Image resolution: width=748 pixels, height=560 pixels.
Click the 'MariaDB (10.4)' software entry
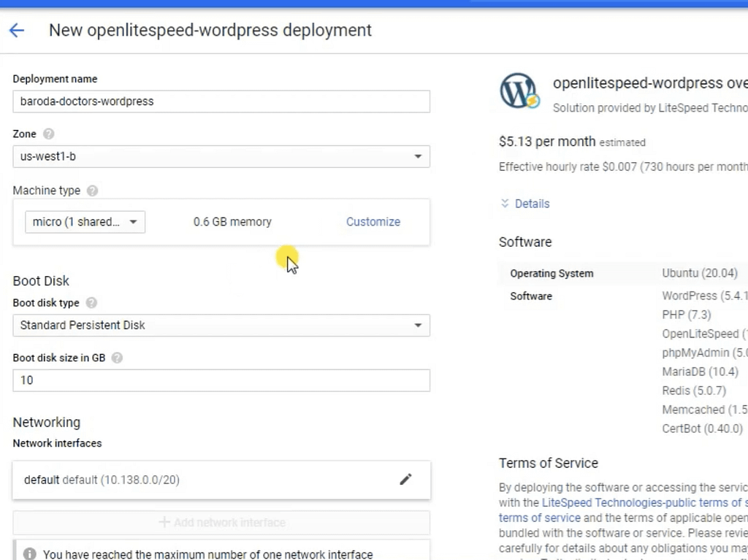[701, 372]
